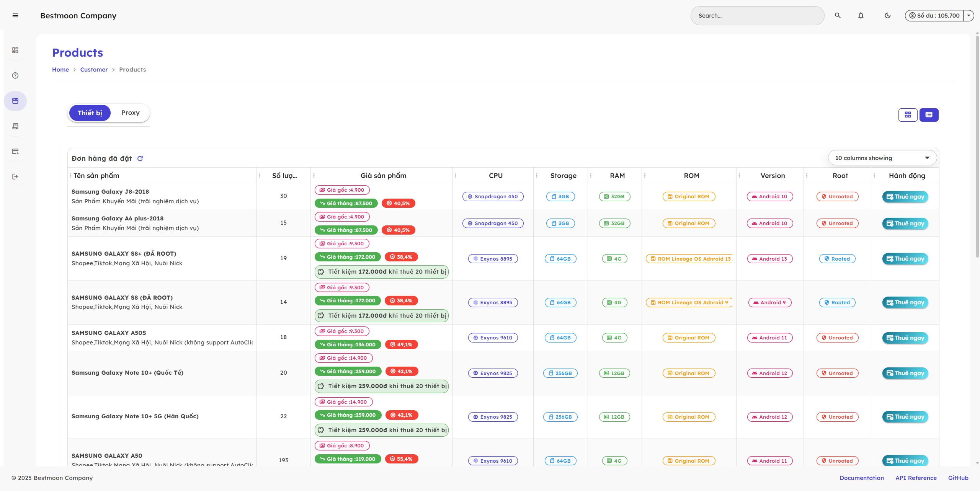980x491 pixels.
Task: Switch to list view layout
Action: click(x=929, y=115)
